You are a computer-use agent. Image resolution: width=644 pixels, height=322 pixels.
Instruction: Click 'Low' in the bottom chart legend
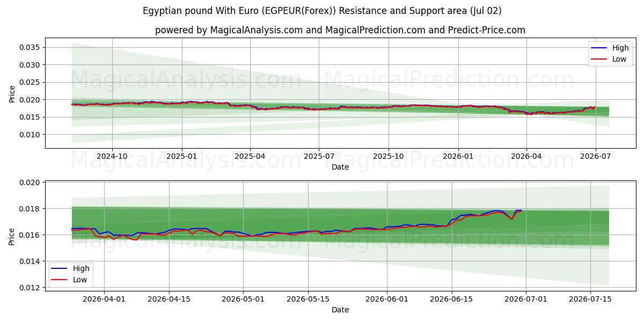(79, 280)
